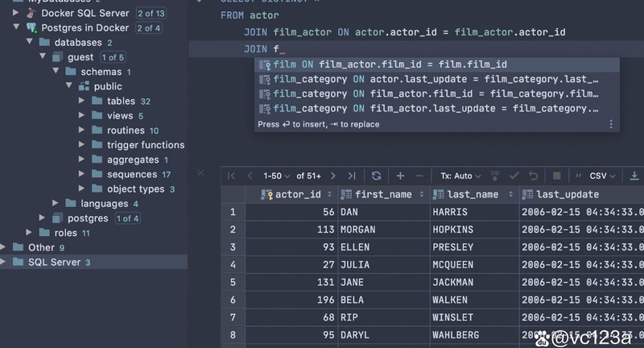This screenshot has width=644, height=348.
Task: Click the export data download icon
Action: pyautogui.click(x=634, y=176)
